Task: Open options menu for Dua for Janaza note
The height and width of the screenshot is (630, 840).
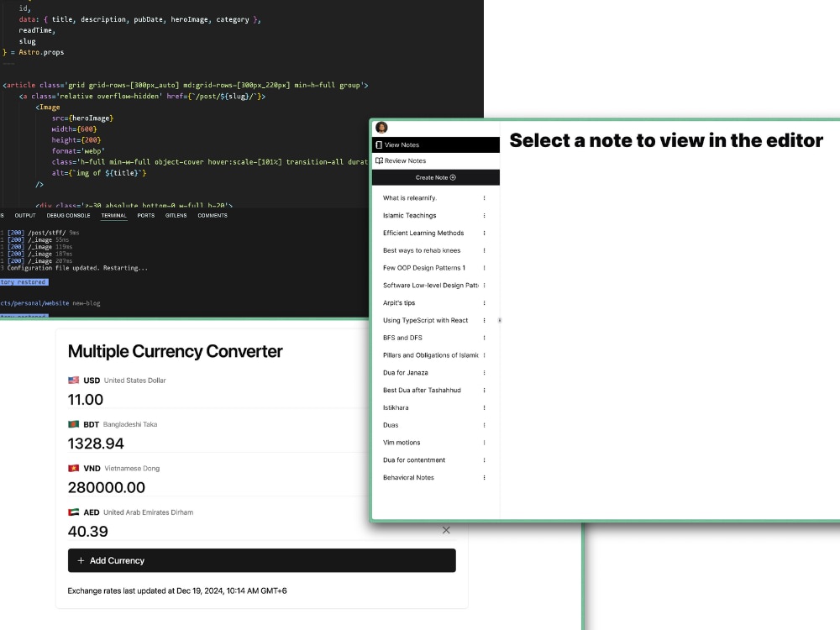Action: (485, 373)
